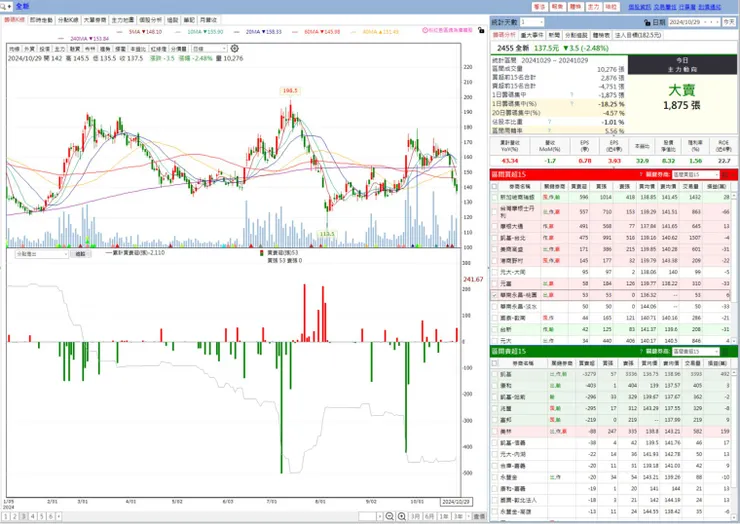Viewport: 740px width, 524px height.
Task: Toggle the 外資 overlay button in chart toolbar
Action: tap(29, 49)
